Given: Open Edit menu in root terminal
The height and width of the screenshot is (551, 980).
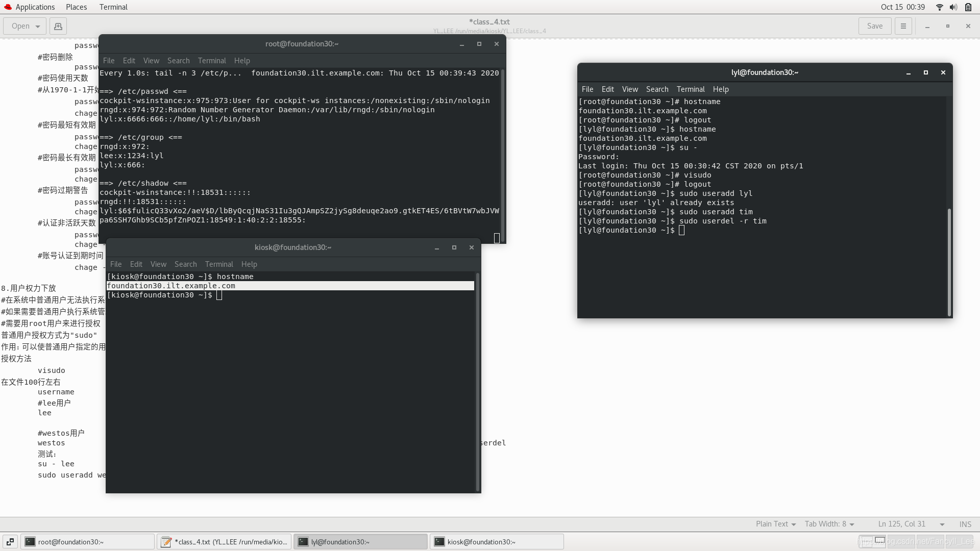Looking at the screenshot, I should 129,61.
